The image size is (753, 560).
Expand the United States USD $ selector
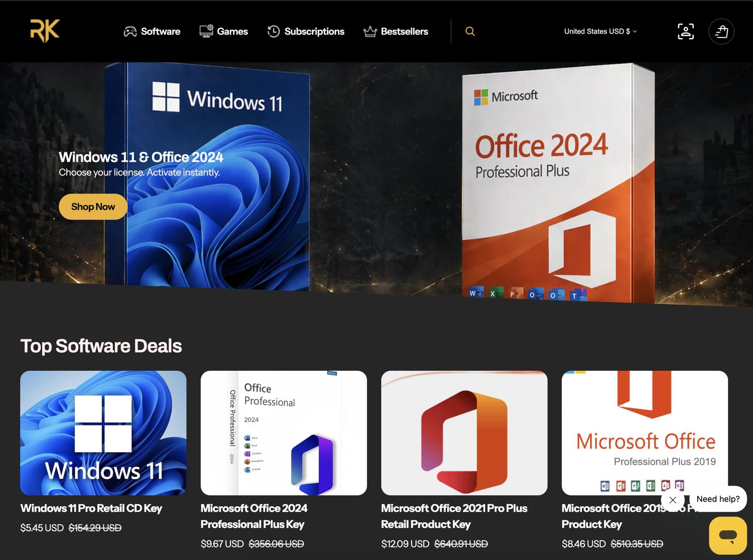tap(600, 31)
